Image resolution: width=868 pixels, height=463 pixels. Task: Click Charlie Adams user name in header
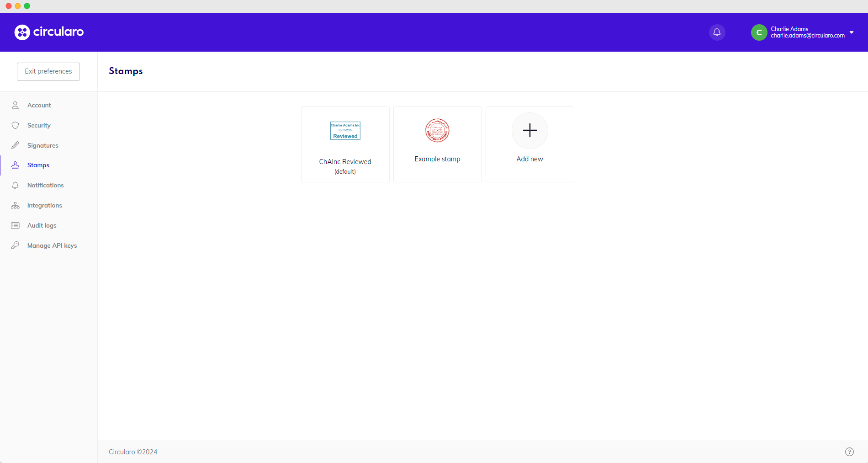[x=789, y=29]
